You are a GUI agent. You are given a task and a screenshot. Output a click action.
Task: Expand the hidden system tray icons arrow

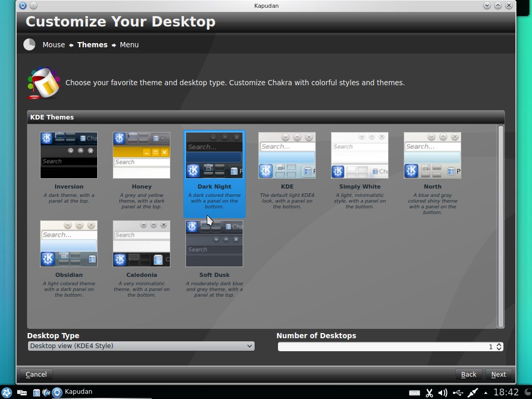486,393
